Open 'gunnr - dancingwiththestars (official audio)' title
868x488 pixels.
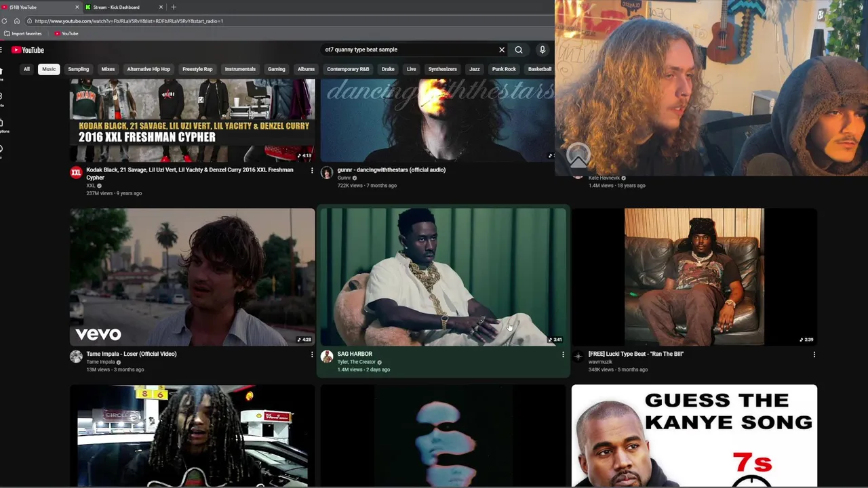pyautogui.click(x=391, y=170)
